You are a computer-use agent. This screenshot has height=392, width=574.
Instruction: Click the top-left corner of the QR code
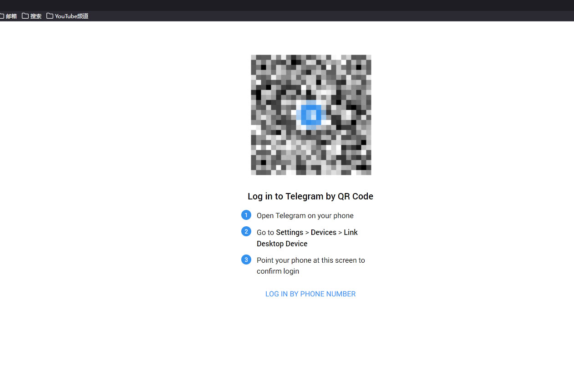(253, 57)
